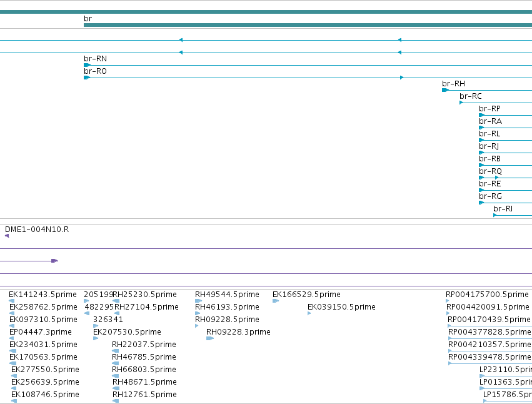Select EP04447.3prime EST label
The height and width of the screenshot is (404, 532).
pyautogui.click(x=41, y=332)
